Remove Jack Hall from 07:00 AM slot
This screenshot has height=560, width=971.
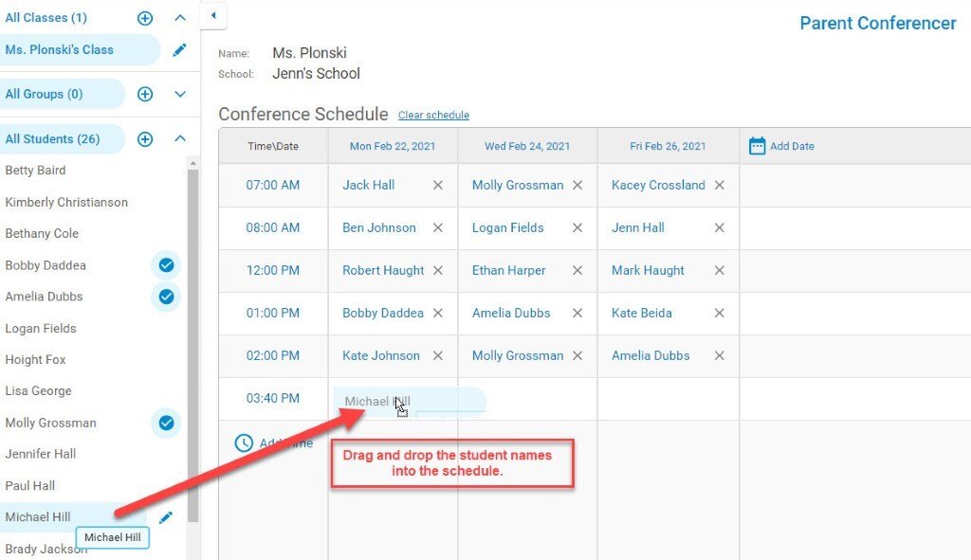point(438,185)
